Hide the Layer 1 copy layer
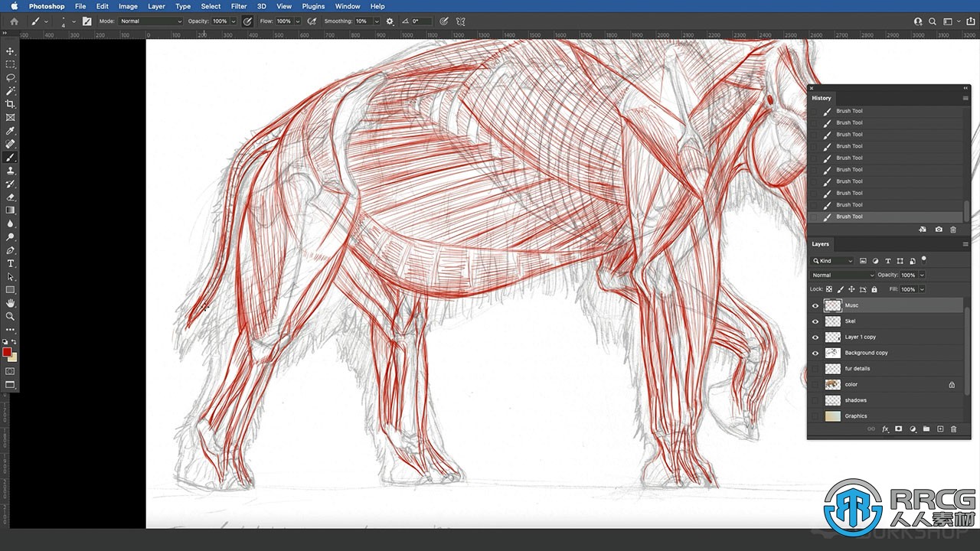 click(x=815, y=337)
